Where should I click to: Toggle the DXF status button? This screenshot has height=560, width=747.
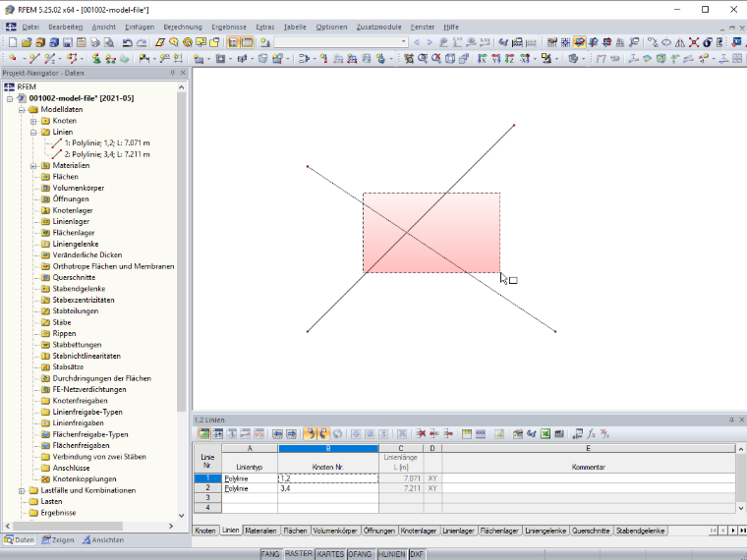417,554
